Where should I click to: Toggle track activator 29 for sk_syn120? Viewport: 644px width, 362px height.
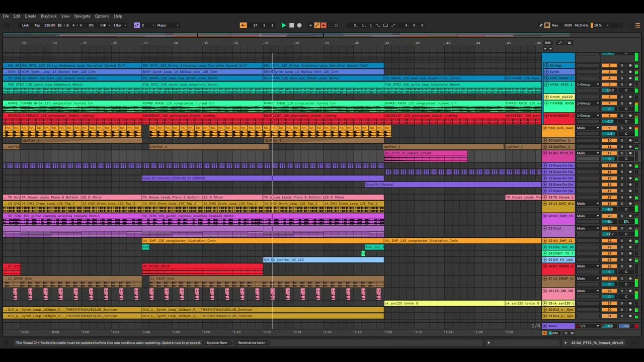coord(609,303)
